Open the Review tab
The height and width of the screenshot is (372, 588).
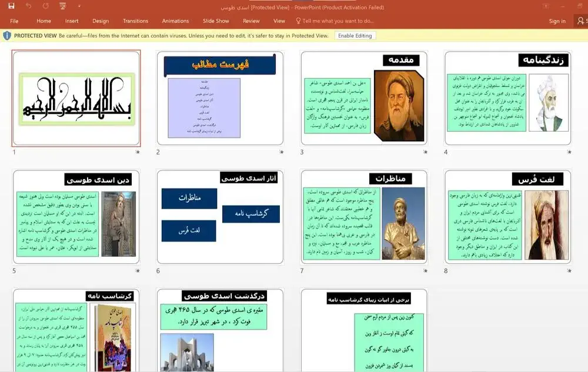251,21
